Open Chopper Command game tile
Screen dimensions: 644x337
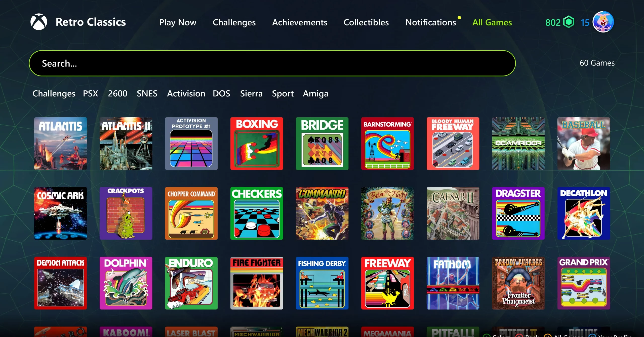(x=191, y=213)
